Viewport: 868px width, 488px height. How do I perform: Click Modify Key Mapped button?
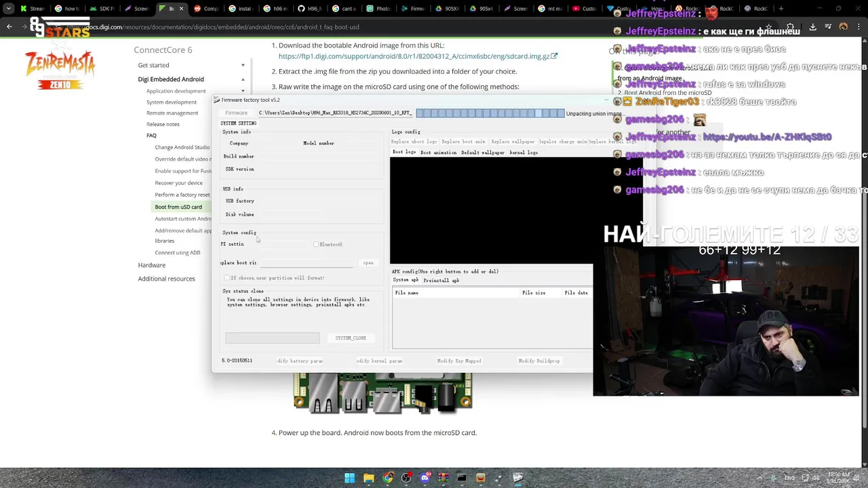459,361
